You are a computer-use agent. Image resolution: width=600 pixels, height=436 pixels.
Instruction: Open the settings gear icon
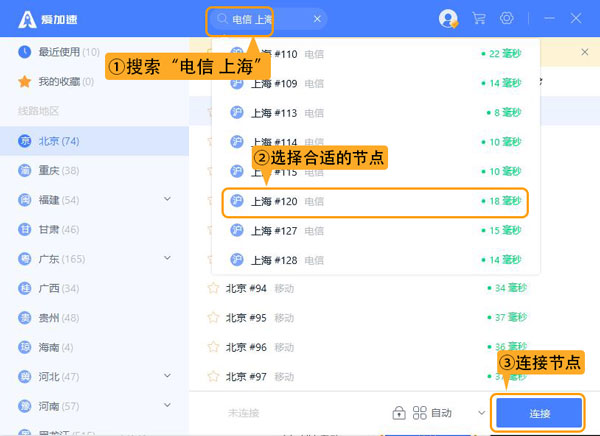[507, 18]
